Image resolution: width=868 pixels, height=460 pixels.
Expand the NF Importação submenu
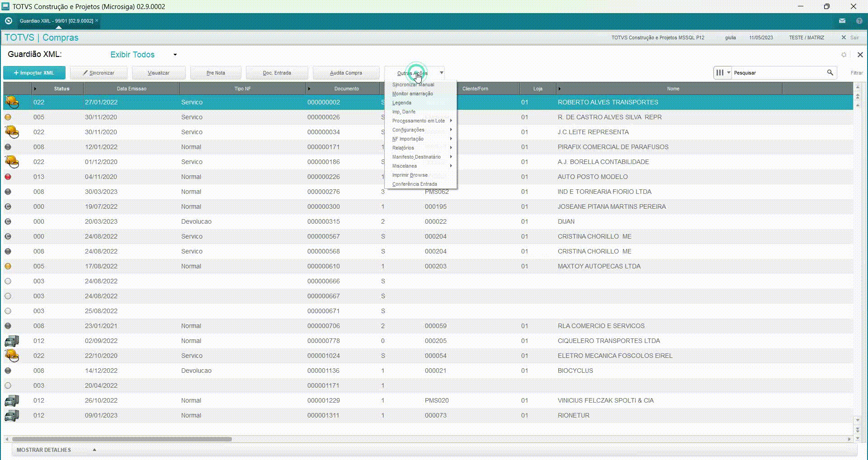tap(421, 139)
